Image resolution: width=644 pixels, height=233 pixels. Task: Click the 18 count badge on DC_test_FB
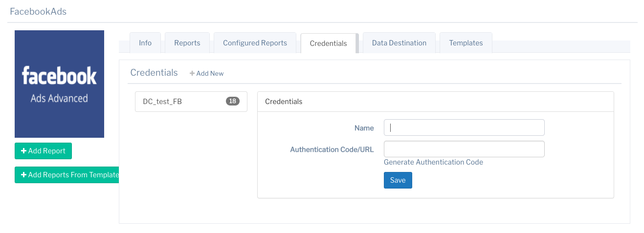233,101
